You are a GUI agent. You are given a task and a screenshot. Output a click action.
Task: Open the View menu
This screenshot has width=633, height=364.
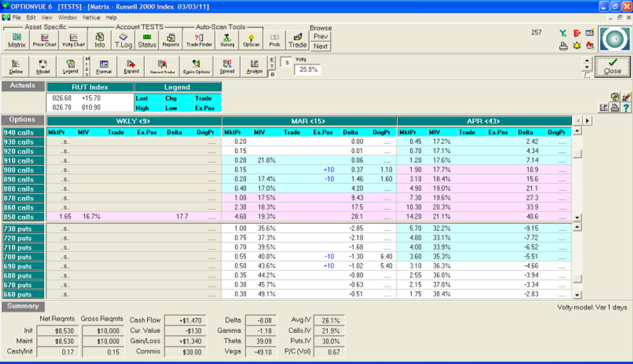[x=47, y=18]
